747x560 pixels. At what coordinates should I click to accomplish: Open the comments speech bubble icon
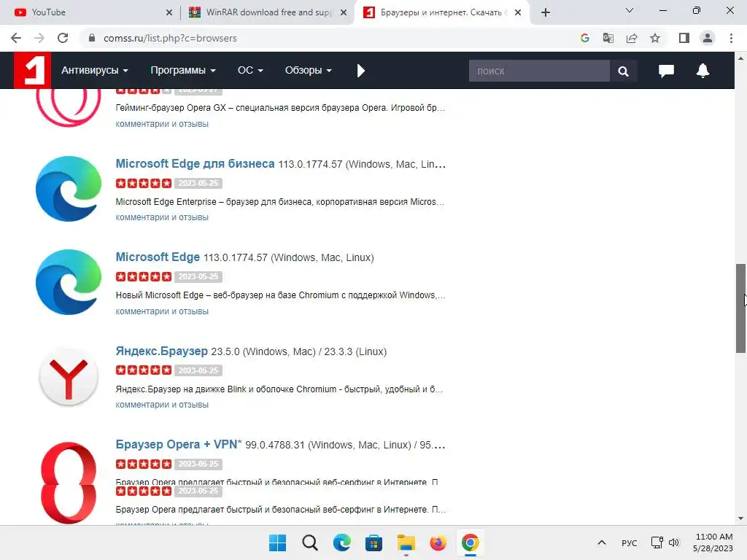pyautogui.click(x=666, y=71)
